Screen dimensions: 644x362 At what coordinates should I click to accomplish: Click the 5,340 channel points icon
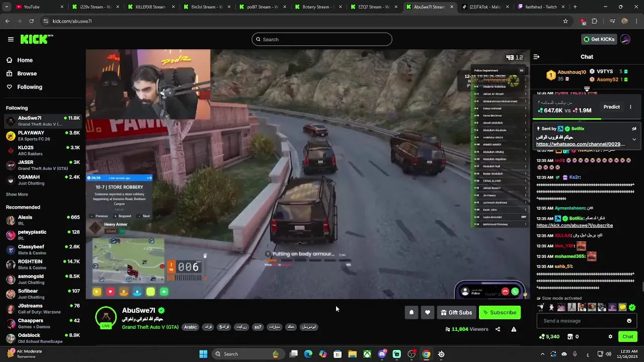pyautogui.click(x=541, y=337)
